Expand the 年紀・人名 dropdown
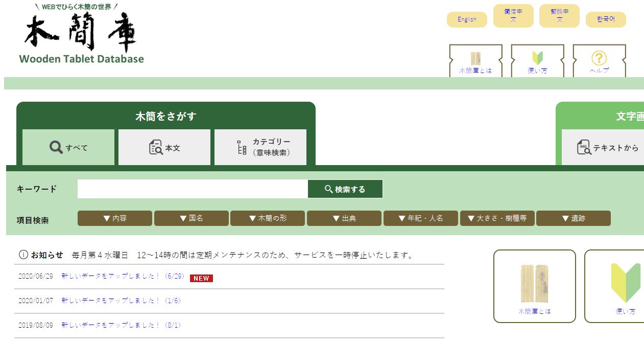Viewport: 644px width, 344px height. click(x=421, y=218)
